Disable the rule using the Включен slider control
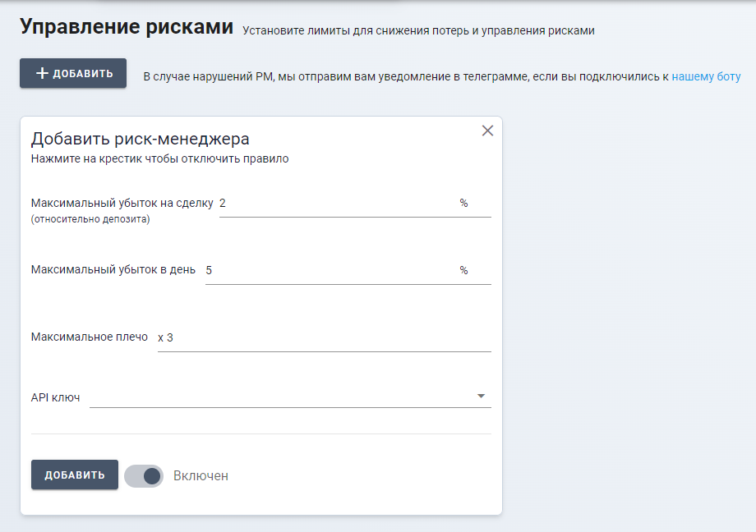Image resolution: width=756 pixels, height=532 pixels. (x=144, y=475)
